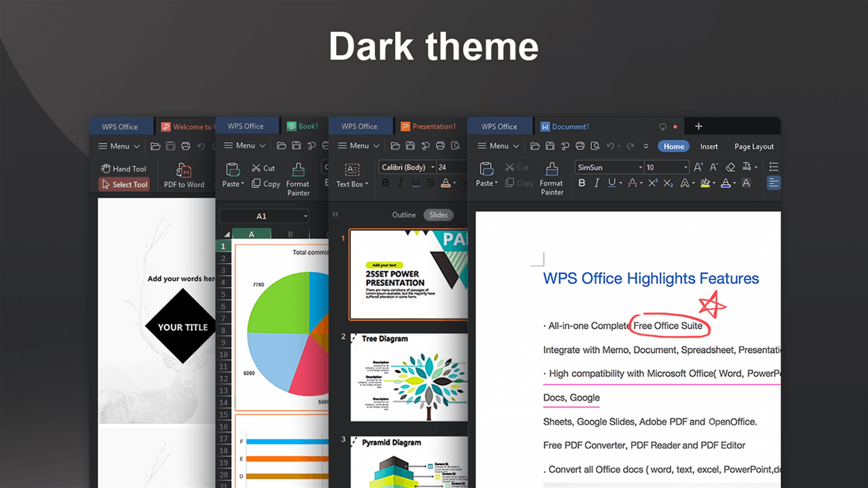Click the Format Painter icon in Document1
This screenshot has width=868, height=488.
[551, 169]
